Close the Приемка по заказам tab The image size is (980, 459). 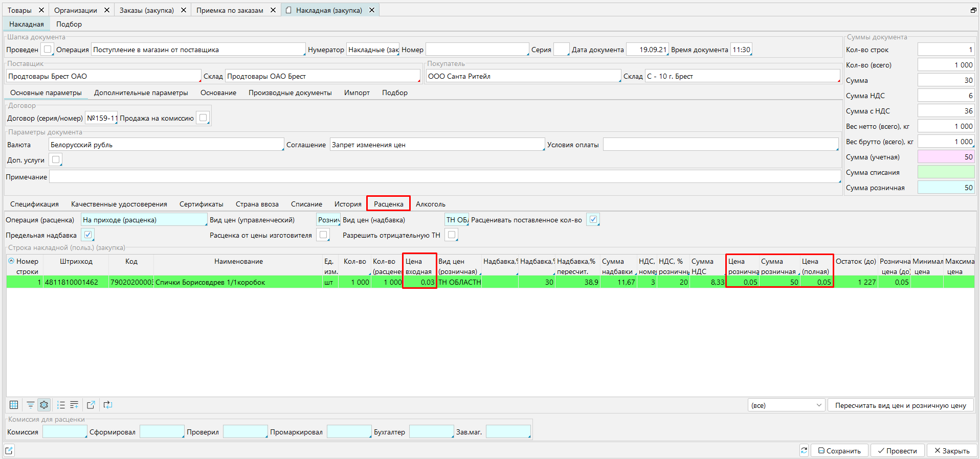(273, 10)
